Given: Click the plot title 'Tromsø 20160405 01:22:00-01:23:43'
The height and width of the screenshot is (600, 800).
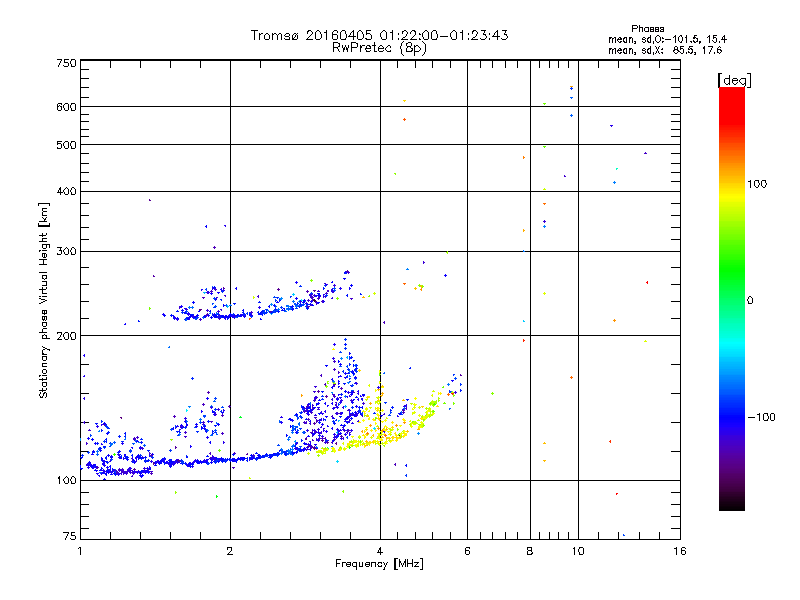Looking at the screenshot, I should (379, 35).
